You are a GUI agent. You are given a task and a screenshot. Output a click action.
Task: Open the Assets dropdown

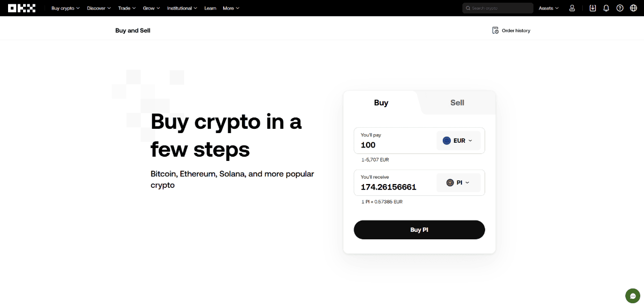pyautogui.click(x=548, y=8)
